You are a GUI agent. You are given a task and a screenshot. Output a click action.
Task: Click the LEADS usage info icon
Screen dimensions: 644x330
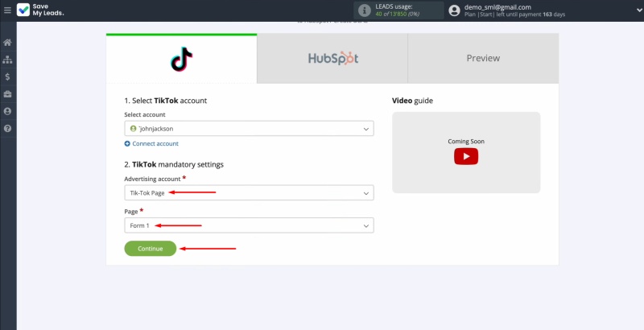click(x=365, y=10)
